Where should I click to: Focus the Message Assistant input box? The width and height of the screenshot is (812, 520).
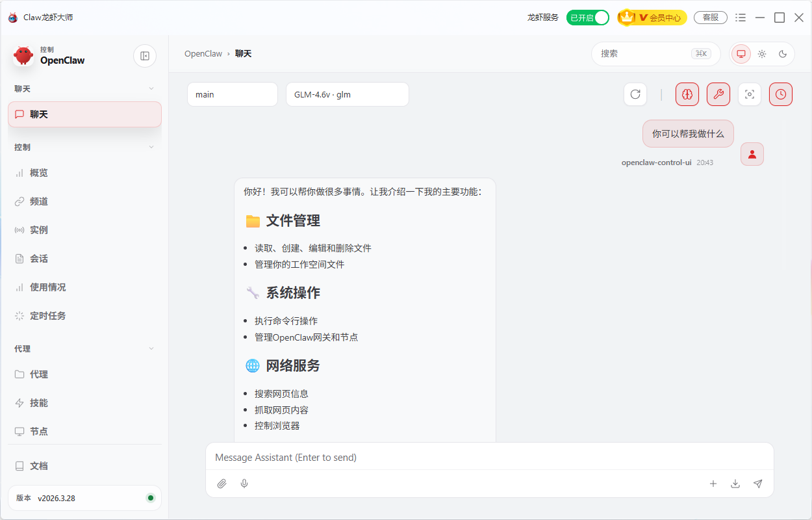(490, 458)
